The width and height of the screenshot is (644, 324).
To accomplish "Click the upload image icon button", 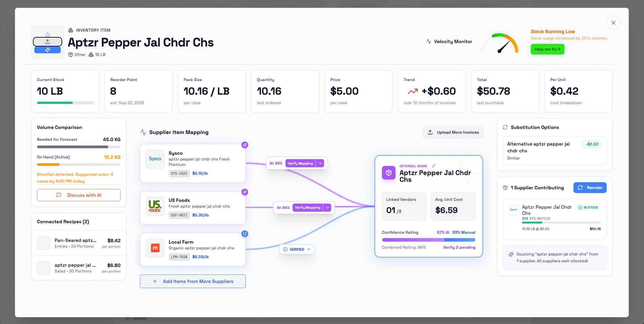I will pos(48,42).
